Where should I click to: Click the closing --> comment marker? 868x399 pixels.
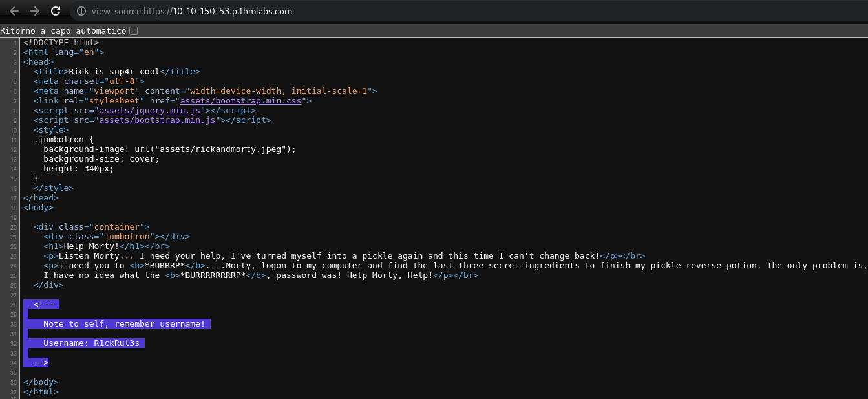(41, 363)
